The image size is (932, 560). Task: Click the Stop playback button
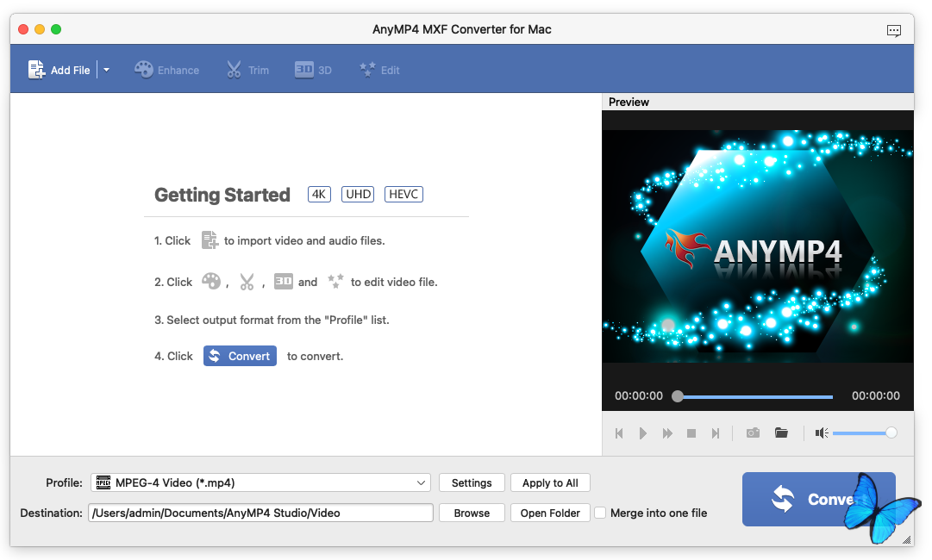[691, 433]
